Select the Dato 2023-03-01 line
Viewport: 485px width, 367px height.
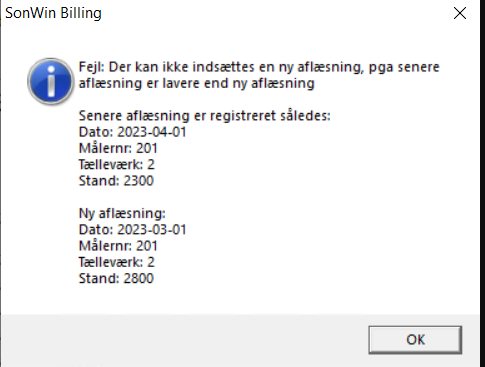click(132, 230)
